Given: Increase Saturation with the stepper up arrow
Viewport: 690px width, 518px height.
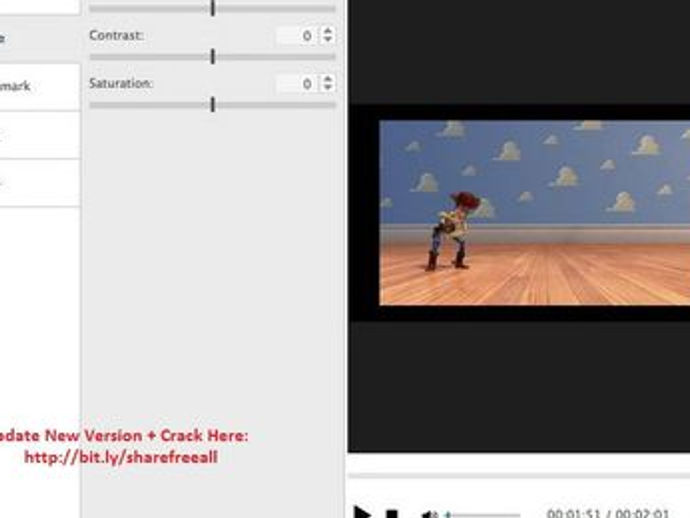Looking at the screenshot, I should 327,79.
